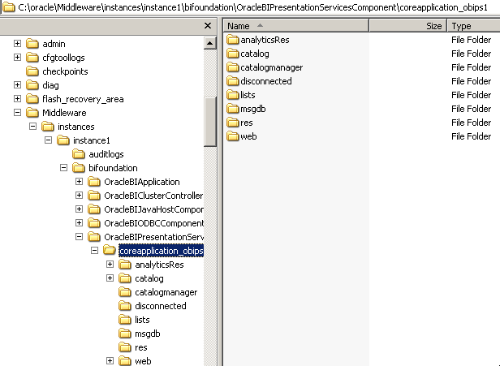Close the Folders tree pane
Screen dimensions: 500x366
pyautogui.click(x=208, y=26)
